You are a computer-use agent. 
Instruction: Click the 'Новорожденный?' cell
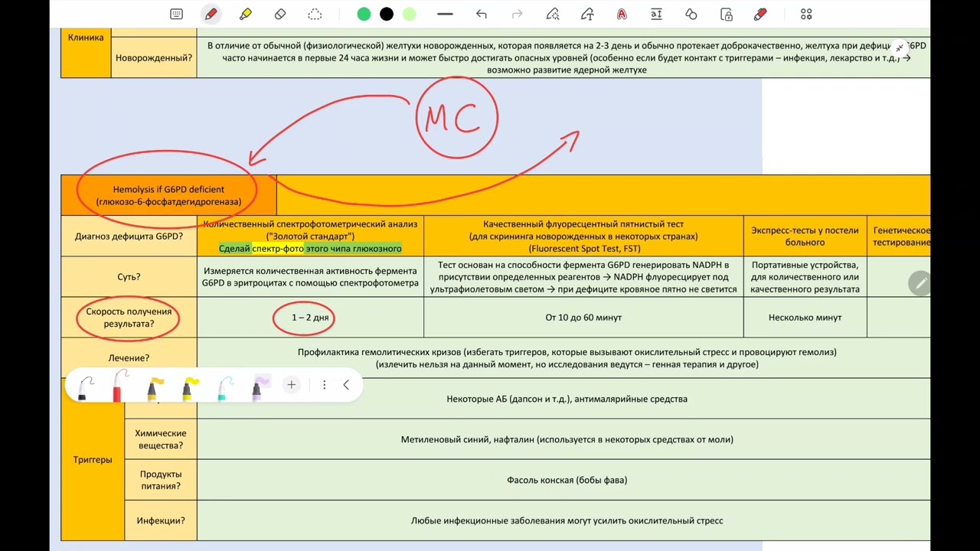(x=154, y=57)
